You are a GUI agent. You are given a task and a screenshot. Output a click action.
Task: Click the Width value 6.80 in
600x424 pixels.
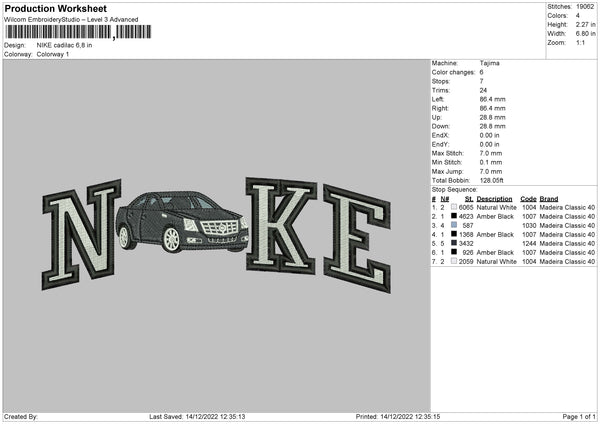(x=585, y=34)
